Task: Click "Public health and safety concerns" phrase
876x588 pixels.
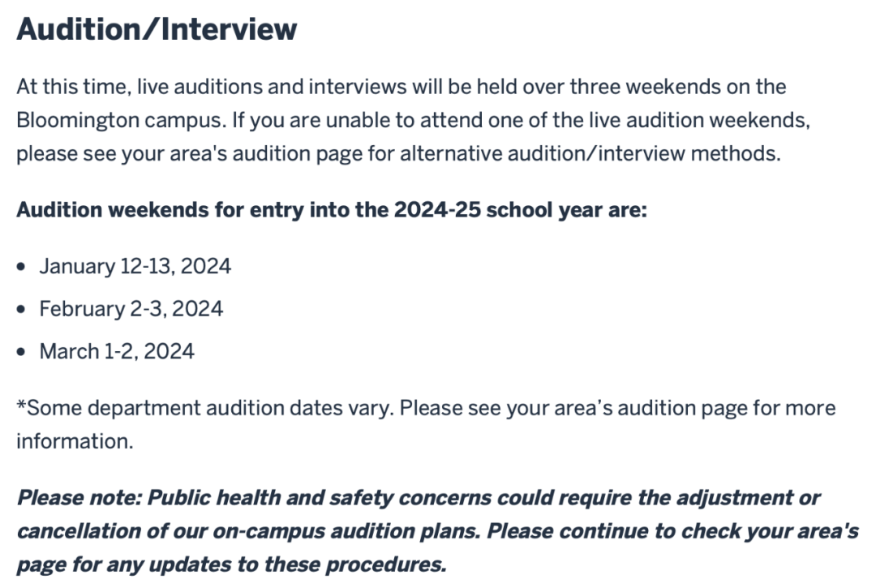Action: [319, 497]
